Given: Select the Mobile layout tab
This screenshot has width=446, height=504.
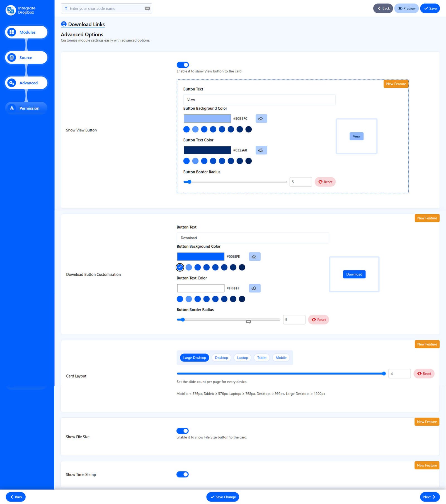Looking at the screenshot, I should [x=281, y=358].
